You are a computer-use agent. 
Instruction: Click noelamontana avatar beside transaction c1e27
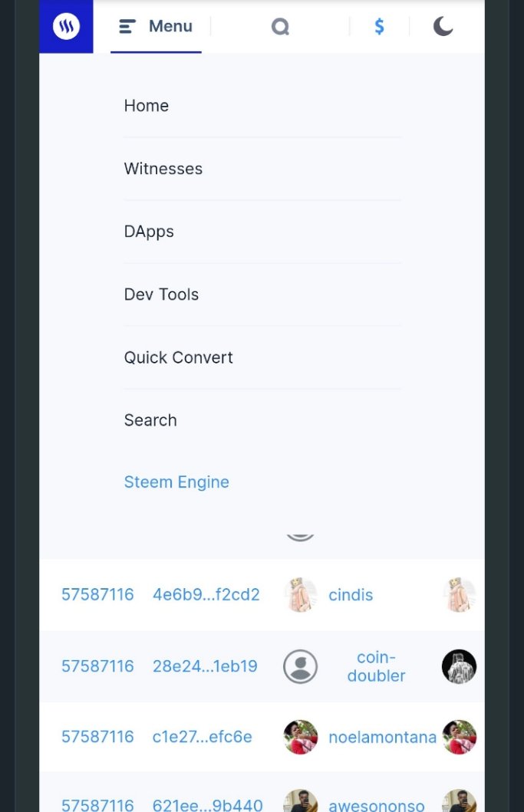(x=301, y=737)
